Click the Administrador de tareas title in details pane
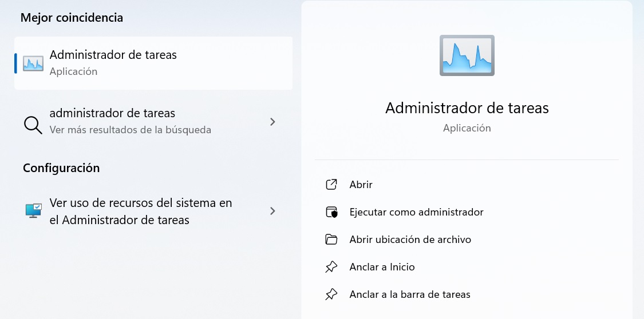 tap(467, 107)
